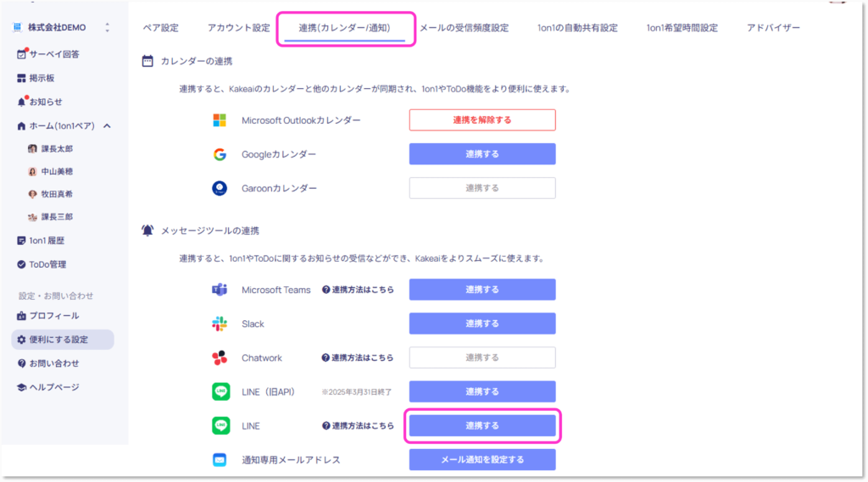The width and height of the screenshot is (868, 482).
Task: Click the new LINE row logo icon
Action: 221,425
